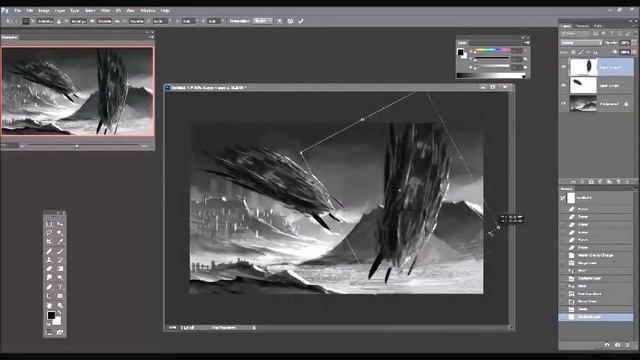Open the Help menu
The height and width of the screenshot is (360, 640).
[x=165, y=11]
